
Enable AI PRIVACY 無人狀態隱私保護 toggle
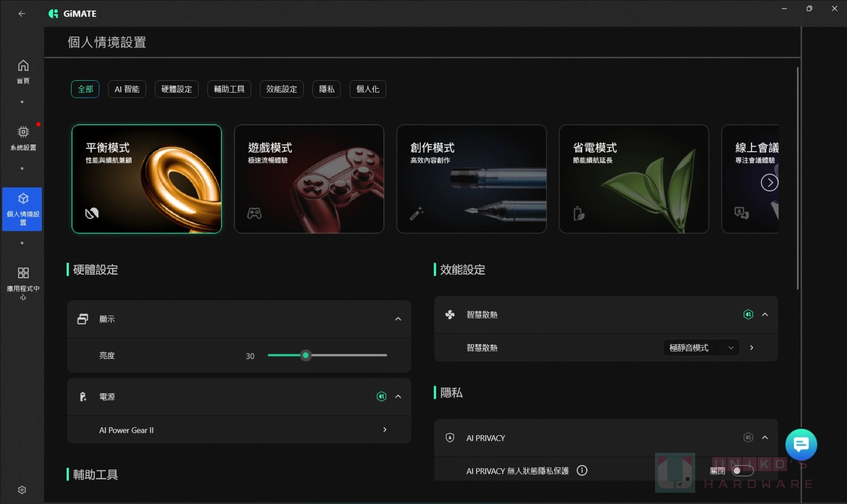click(x=743, y=471)
